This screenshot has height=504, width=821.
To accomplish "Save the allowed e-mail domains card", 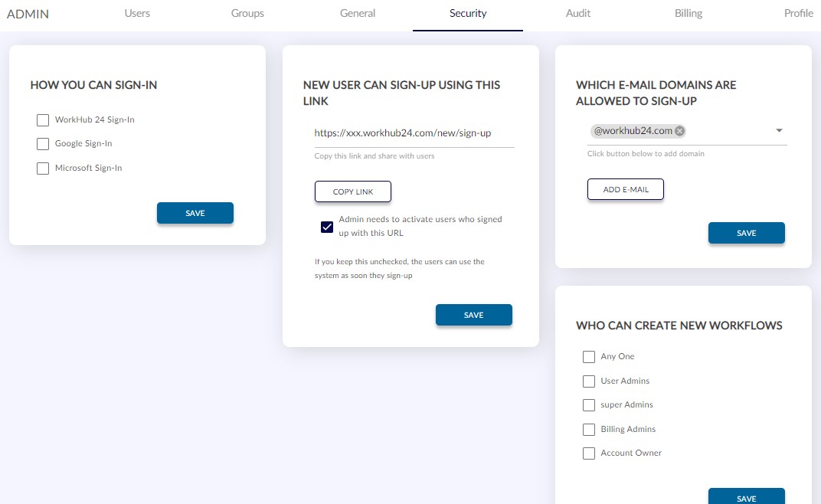I will pyautogui.click(x=747, y=233).
